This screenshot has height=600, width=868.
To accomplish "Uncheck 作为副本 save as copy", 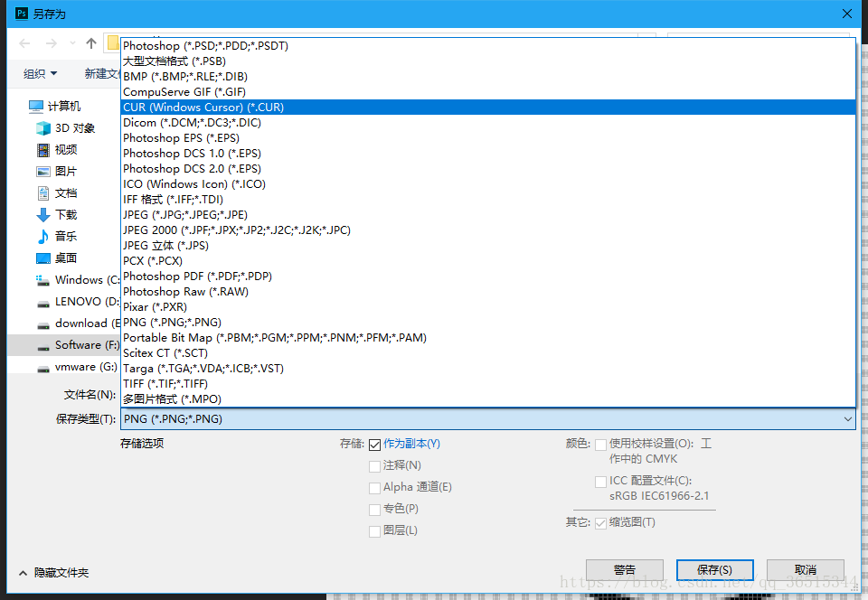I will (374, 444).
